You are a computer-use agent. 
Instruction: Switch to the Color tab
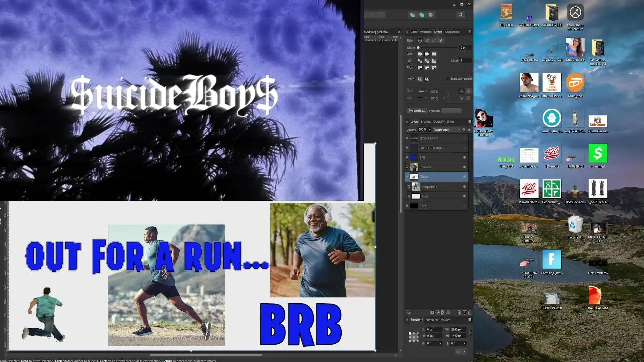(x=414, y=32)
